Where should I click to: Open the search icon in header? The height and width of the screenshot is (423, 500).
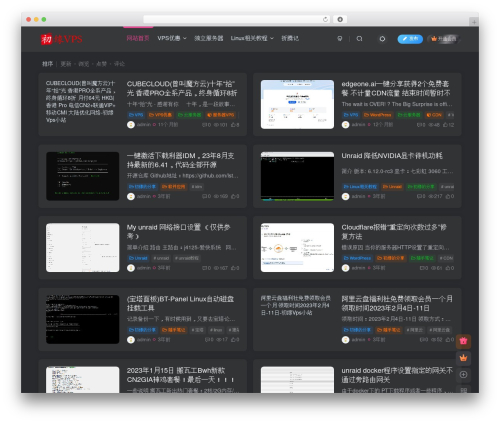coord(359,39)
